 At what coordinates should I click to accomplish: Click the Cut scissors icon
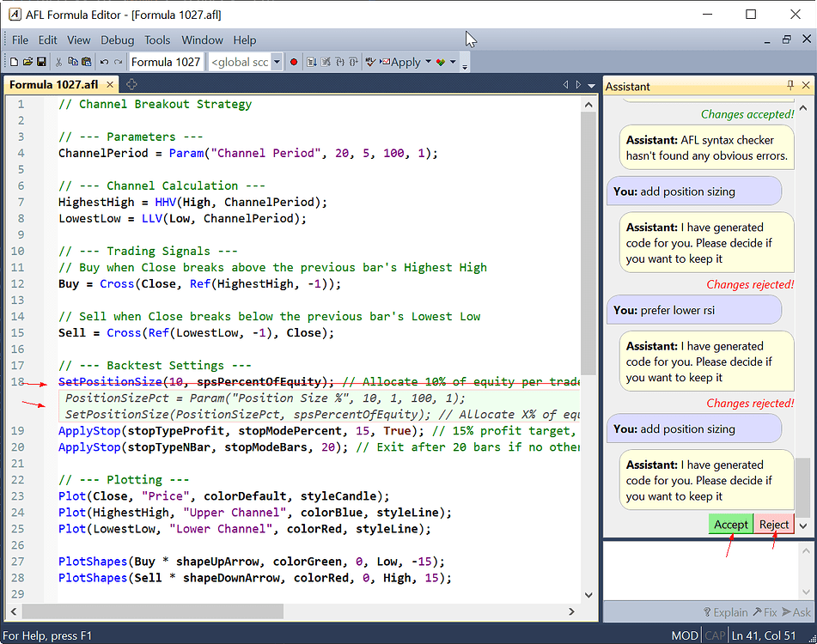click(x=59, y=62)
